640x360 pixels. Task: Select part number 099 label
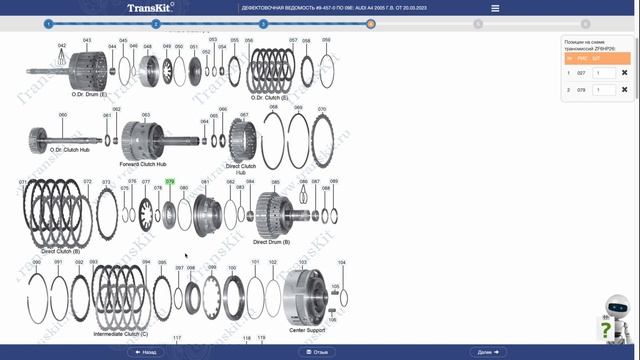[x=212, y=267]
